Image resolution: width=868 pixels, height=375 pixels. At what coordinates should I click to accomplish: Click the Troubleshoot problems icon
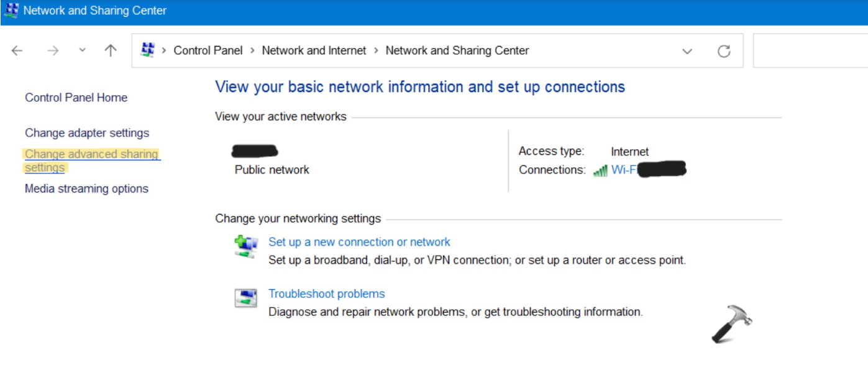[245, 298]
